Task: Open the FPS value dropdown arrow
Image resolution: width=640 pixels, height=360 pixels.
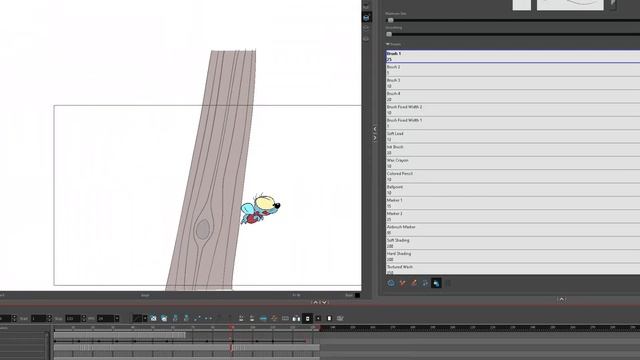Action: 117,318
